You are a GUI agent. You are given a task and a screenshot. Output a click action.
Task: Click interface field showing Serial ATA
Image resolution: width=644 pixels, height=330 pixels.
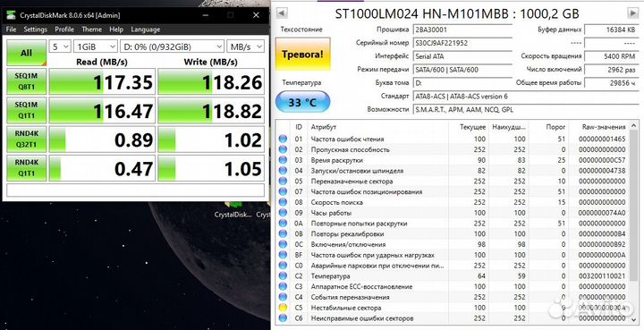[462, 56]
